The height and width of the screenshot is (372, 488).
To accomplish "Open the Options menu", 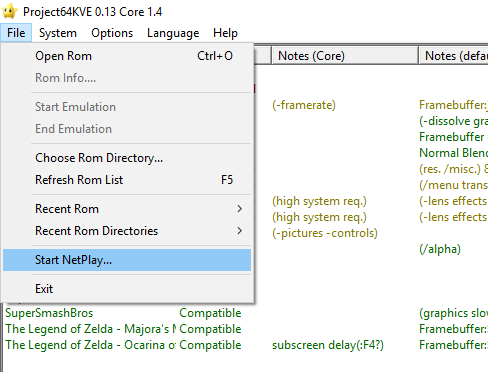I will pos(112,33).
